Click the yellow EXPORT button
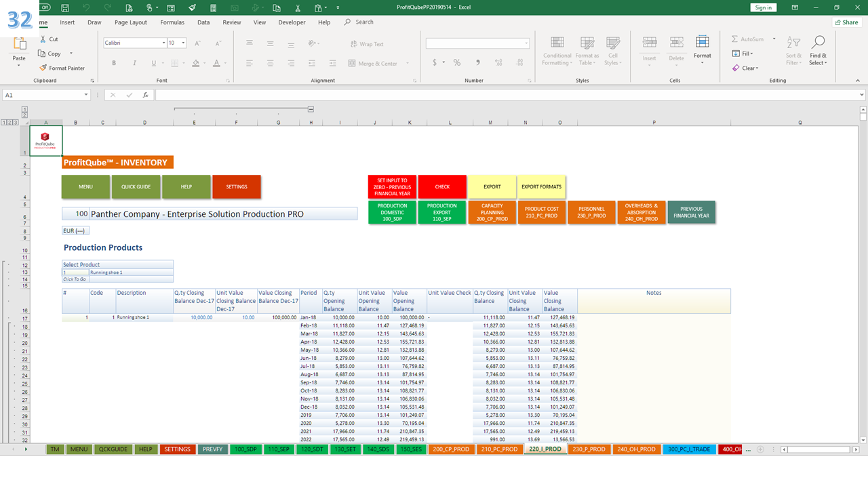This screenshot has height=488, width=868. click(x=492, y=187)
